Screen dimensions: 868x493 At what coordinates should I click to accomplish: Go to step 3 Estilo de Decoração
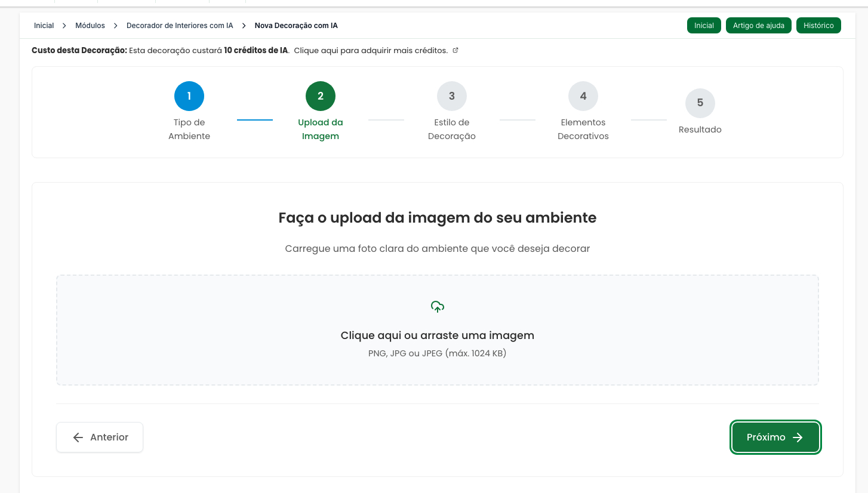[x=452, y=96]
